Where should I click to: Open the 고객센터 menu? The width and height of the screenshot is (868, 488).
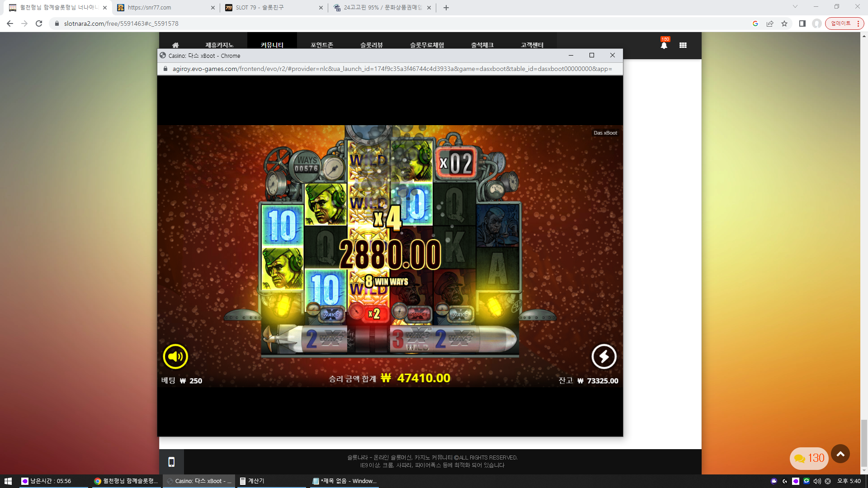pos(532,45)
